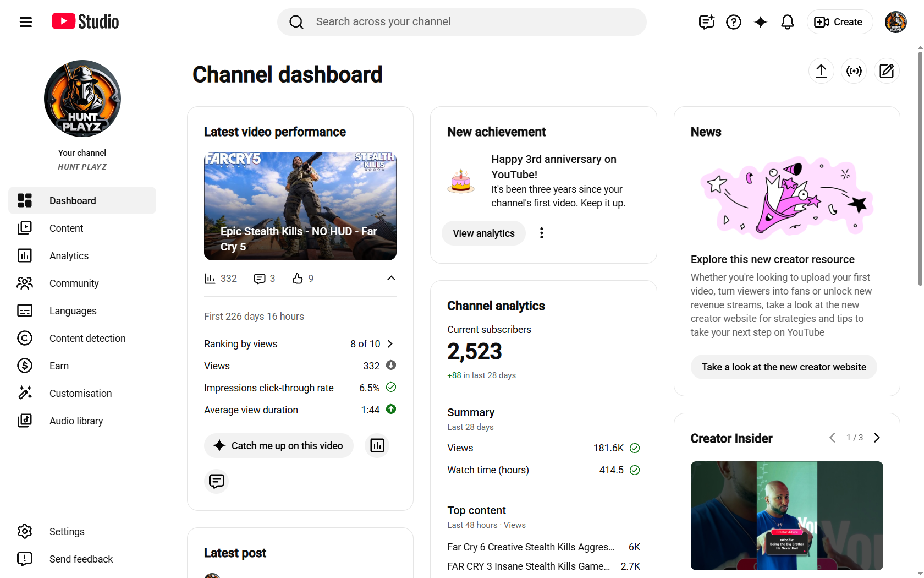Click Send feedback in the sidebar
This screenshot has width=924, height=578.
[x=82, y=559]
